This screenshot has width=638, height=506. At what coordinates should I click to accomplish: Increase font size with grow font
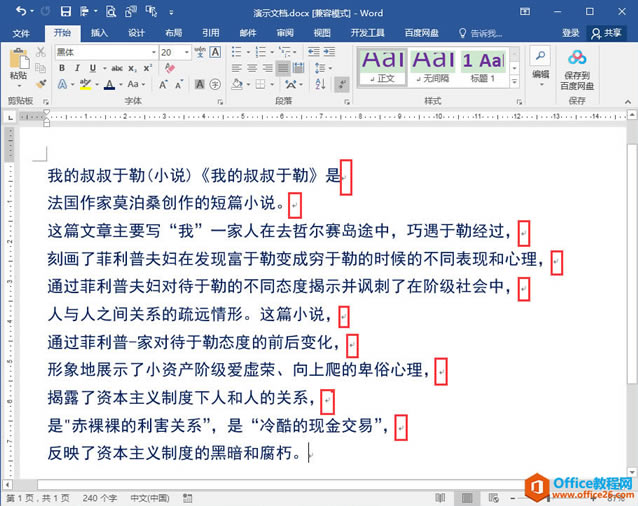click(x=163, y=84)
